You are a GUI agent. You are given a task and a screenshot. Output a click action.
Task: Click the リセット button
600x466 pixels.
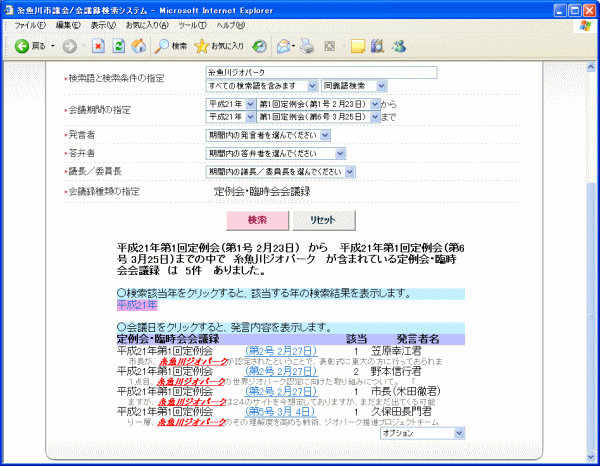click(324, 220)
